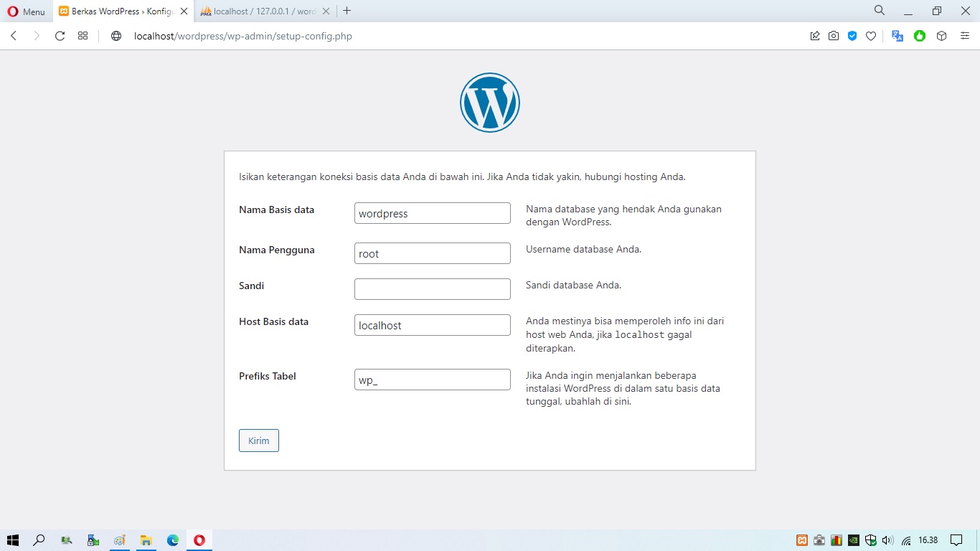Open Windows Security shield tray icon
Screen dimensions: 980x551
[x=871, y=540]
